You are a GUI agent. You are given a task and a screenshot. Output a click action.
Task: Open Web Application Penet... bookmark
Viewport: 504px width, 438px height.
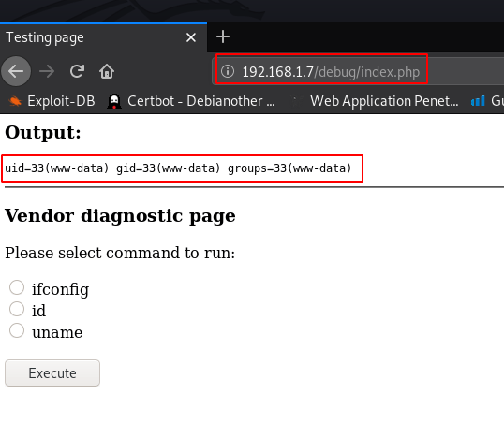[x=375, y=101]
